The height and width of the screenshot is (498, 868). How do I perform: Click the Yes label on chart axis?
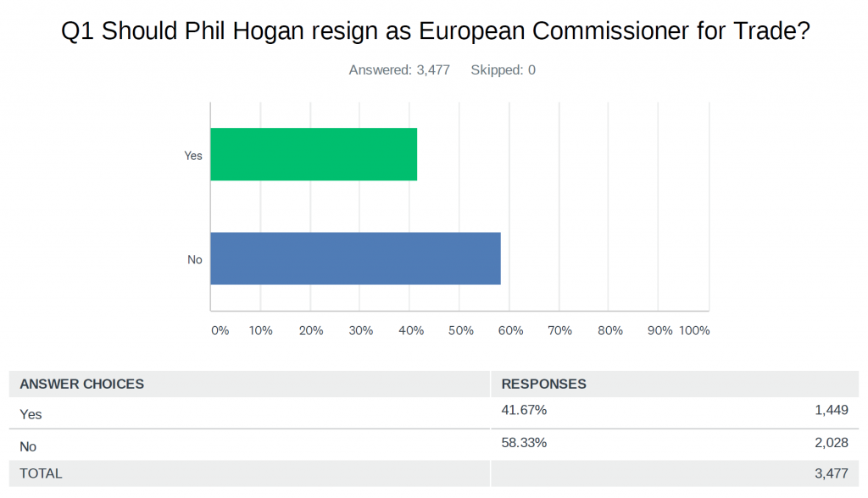coord(193,155)
